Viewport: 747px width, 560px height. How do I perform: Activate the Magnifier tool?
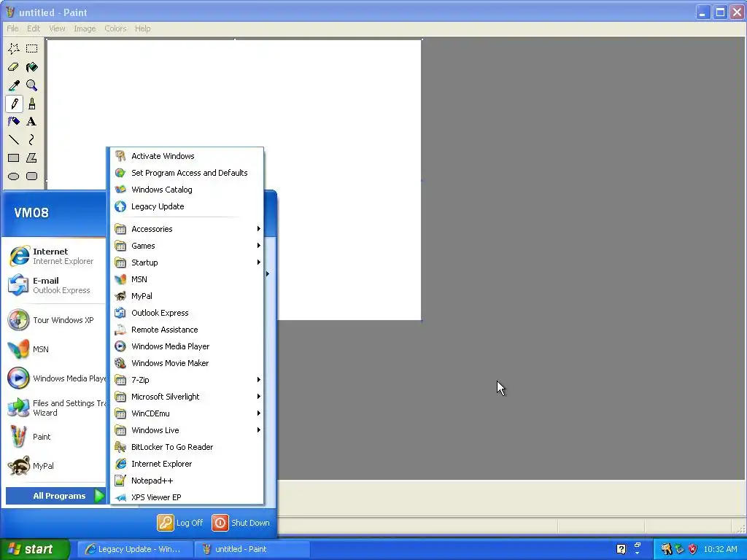(x=32, y=85)
